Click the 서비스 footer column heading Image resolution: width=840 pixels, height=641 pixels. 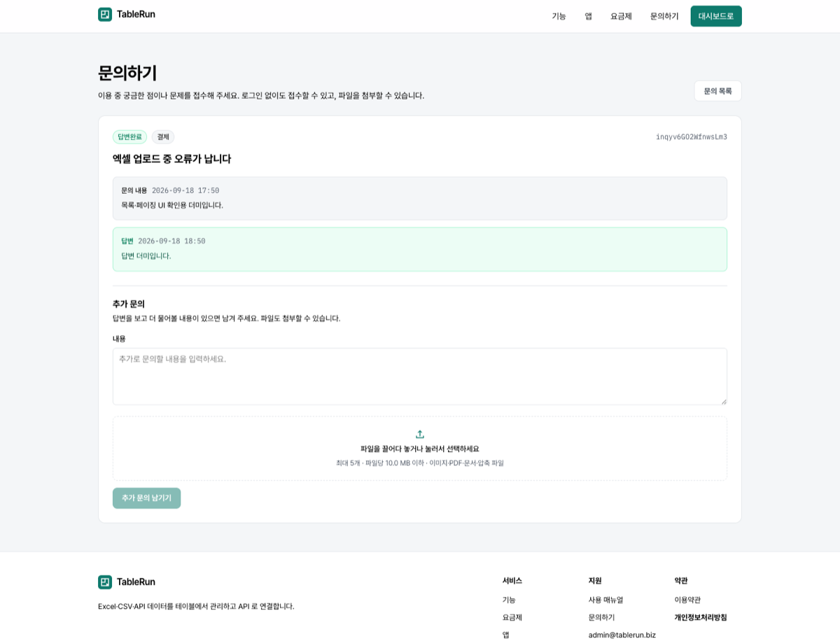pos(512,580)
